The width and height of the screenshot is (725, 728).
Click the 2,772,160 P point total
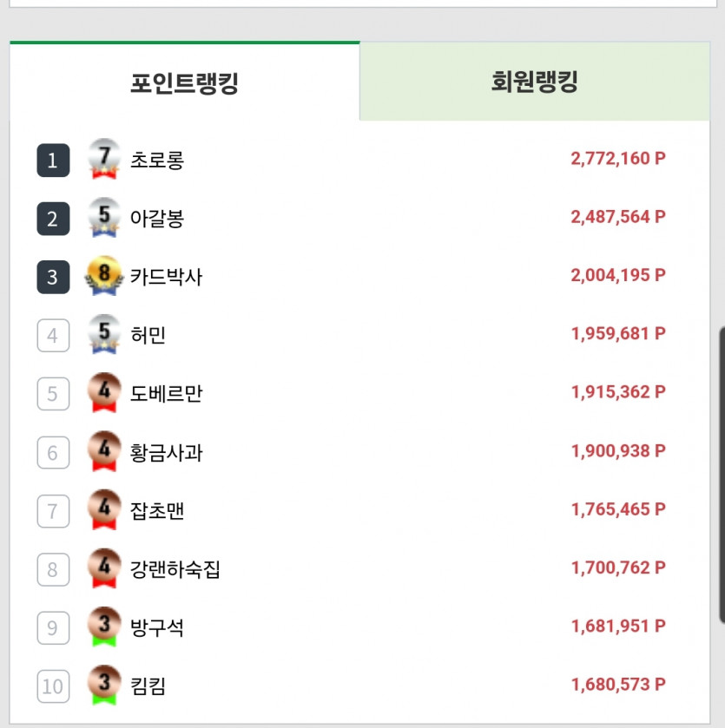pyautogui.click(x=618, y=159)
